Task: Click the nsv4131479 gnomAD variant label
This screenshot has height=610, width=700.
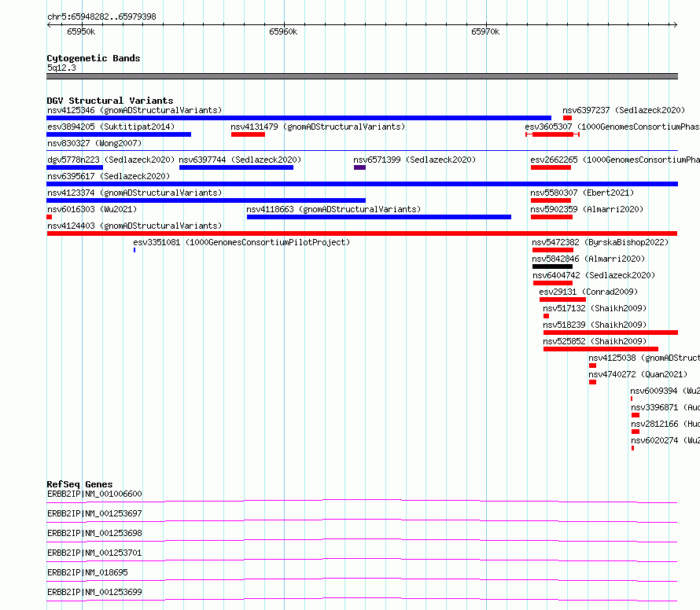Action: point(318,127)
